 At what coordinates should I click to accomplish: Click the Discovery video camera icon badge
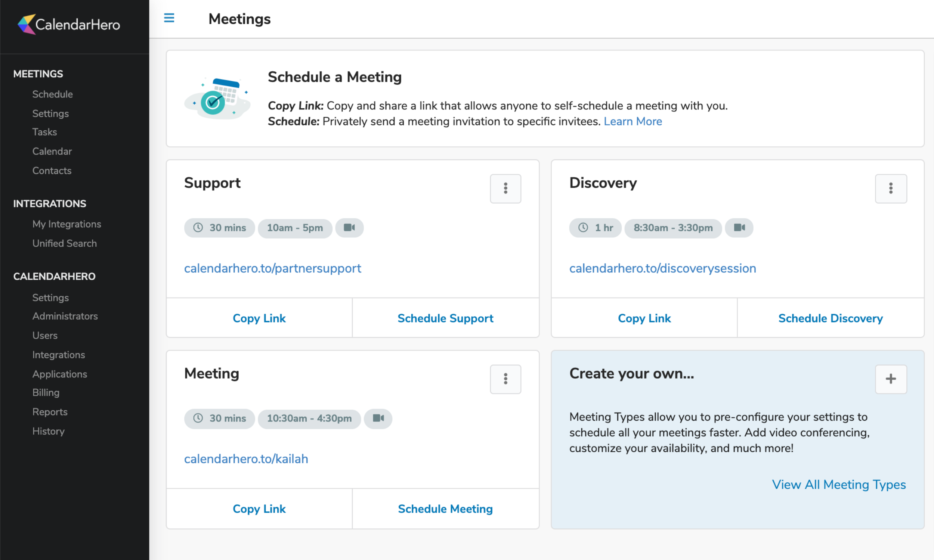pyautogui.click(x=739, y=228)
